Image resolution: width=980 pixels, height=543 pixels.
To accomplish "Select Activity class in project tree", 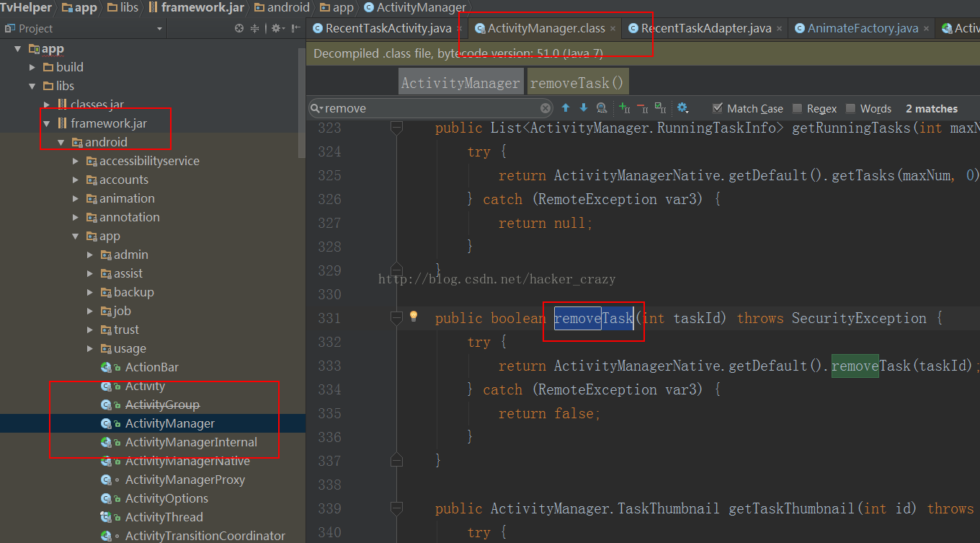I will pyautogui.click(x=145, y=386).
